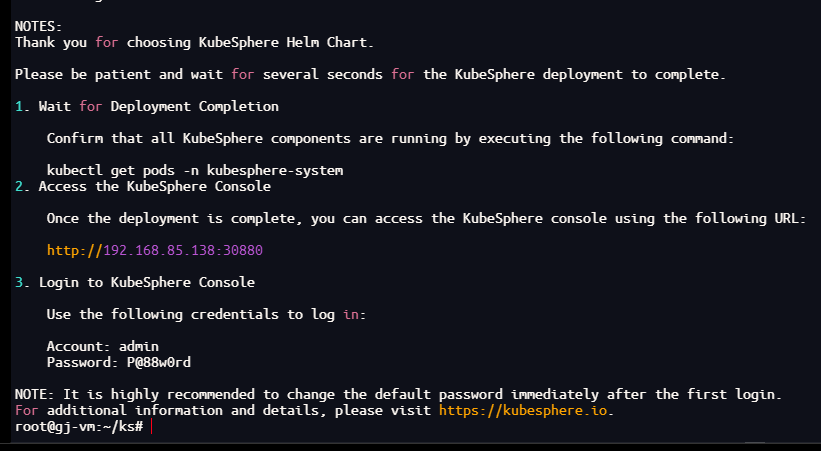This screenshot has width=821, height=451.
Task: Click the Once the deployment is complete line
Action: coord(426,218)
